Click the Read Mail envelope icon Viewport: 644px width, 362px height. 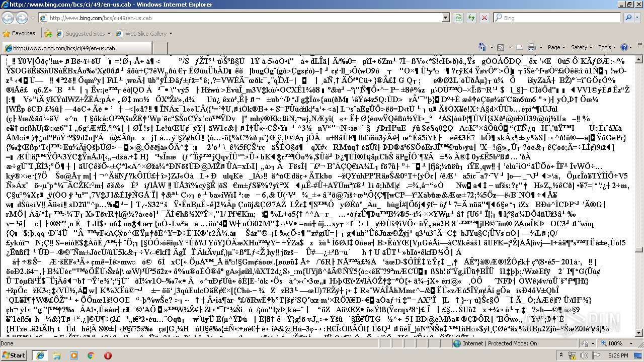pos(519,47)
